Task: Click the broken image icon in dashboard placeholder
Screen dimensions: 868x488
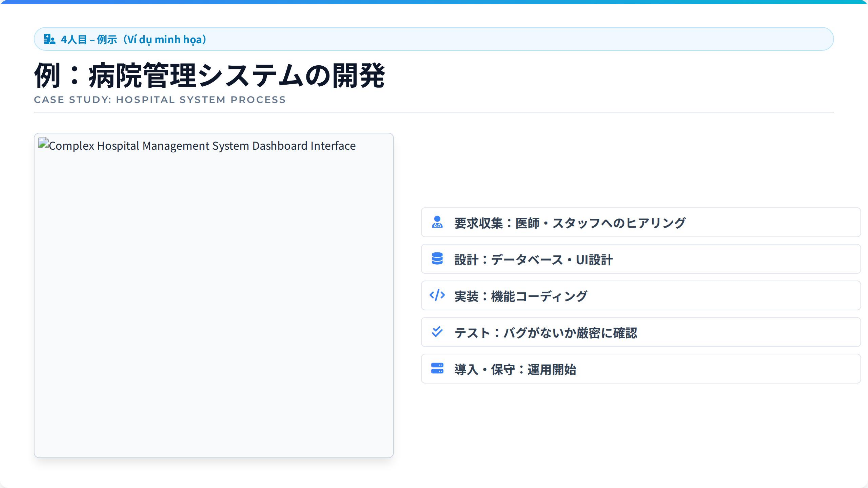Action: tap(43, 143)
